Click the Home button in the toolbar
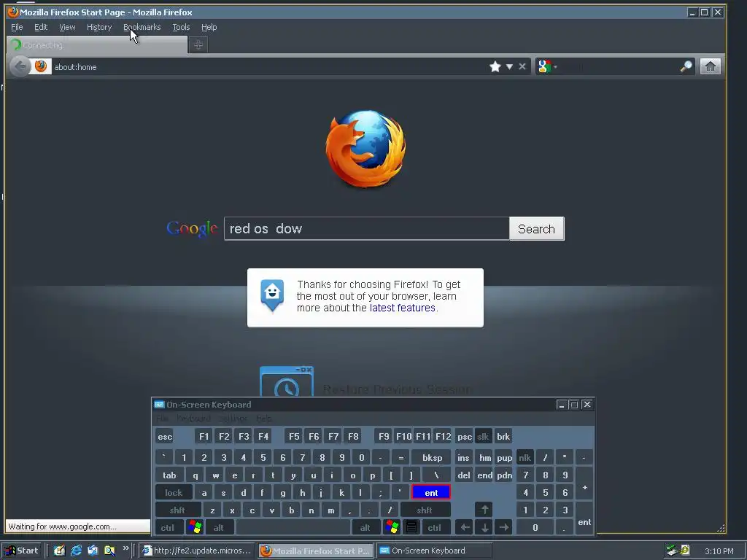This screenshot has width=747, height=560. point(710,66)
